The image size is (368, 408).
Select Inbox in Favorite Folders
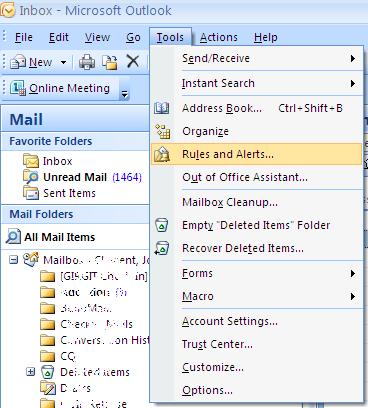pos(57,161)
